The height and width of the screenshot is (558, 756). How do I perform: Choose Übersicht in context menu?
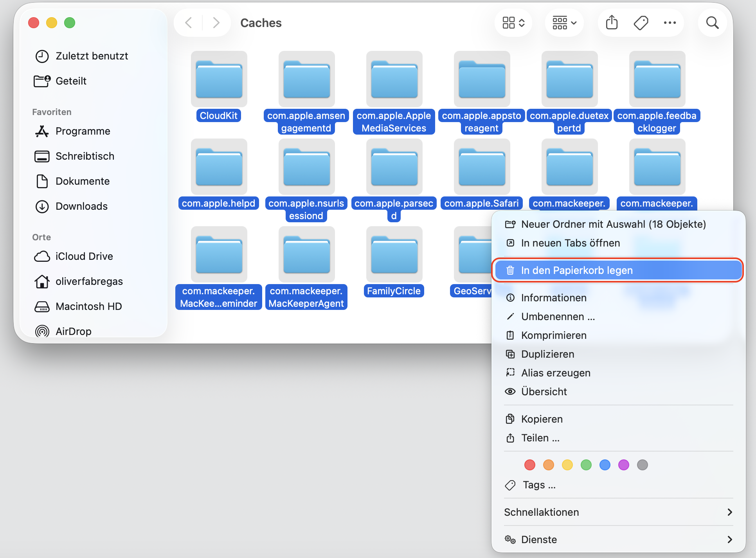618,392
